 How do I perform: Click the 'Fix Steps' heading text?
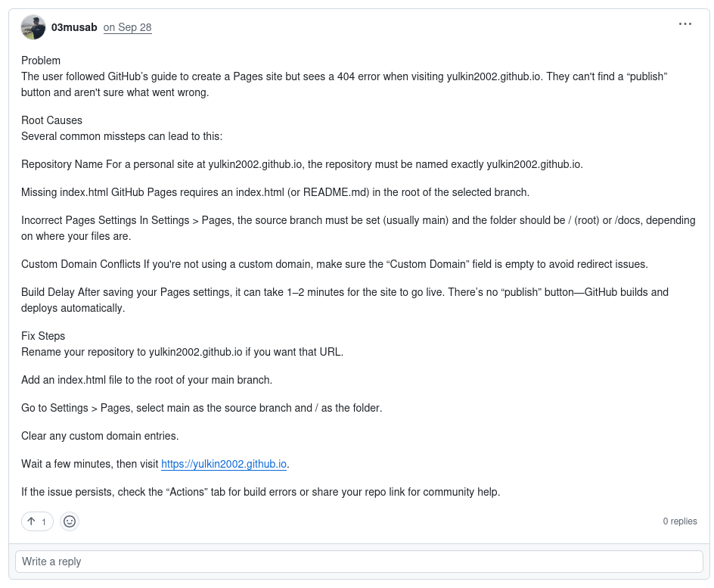(43, 336)
